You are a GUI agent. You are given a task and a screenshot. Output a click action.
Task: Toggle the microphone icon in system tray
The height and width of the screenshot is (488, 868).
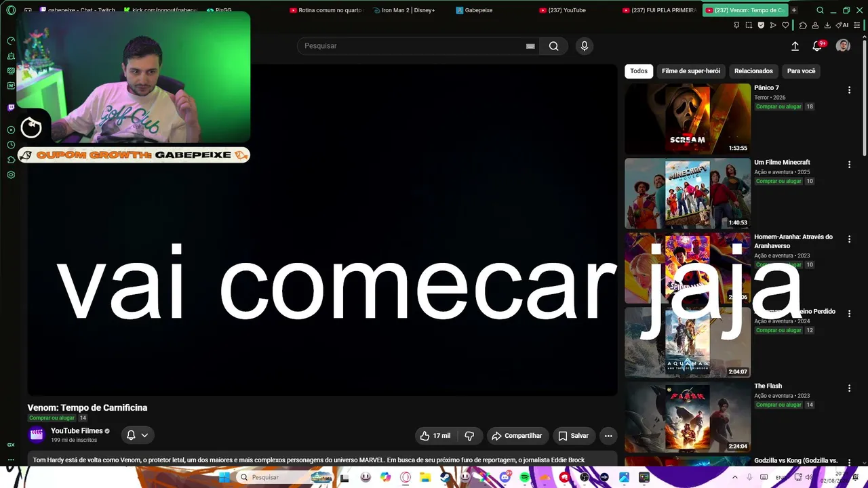coord(748,477)
